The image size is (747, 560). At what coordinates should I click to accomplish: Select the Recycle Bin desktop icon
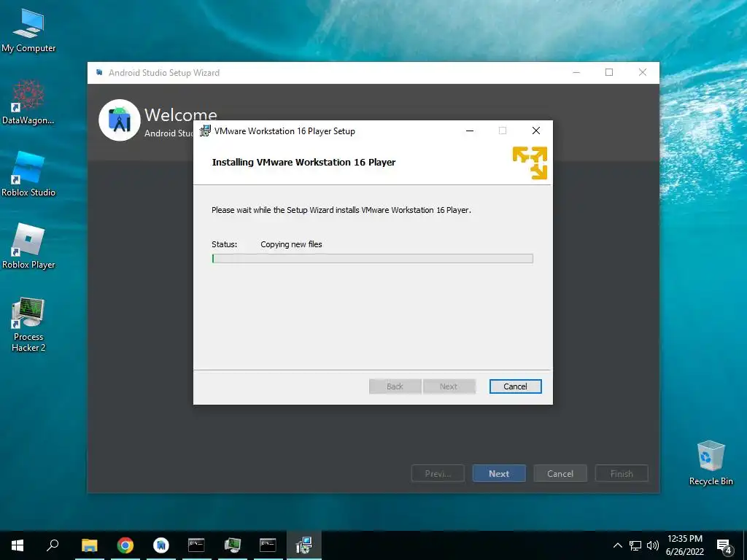[x=711, y=463]
